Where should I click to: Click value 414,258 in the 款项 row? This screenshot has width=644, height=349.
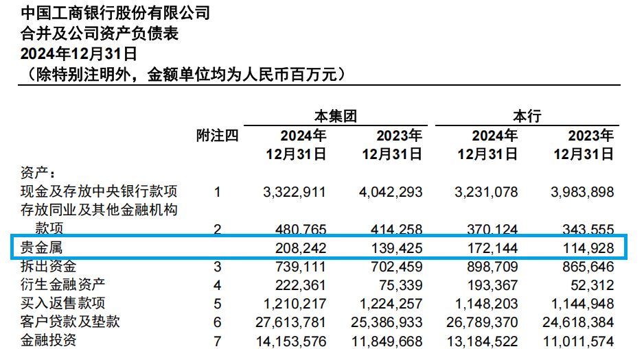click(x=396, y=229)
